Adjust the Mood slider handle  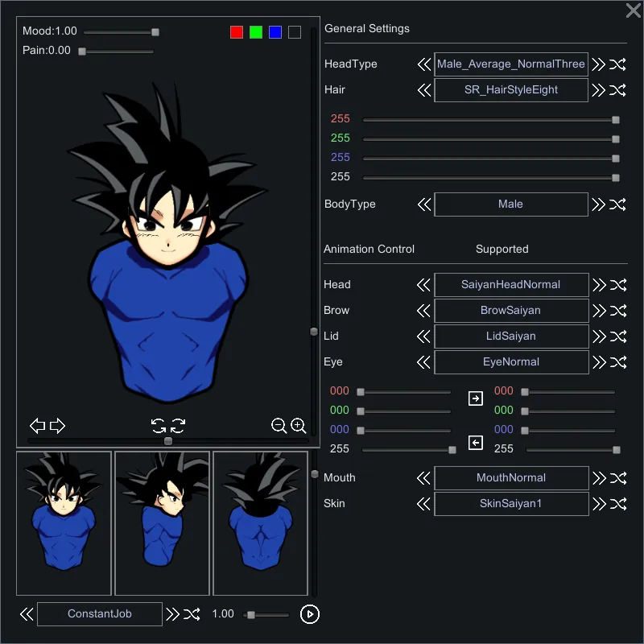[x=155, y=32]
